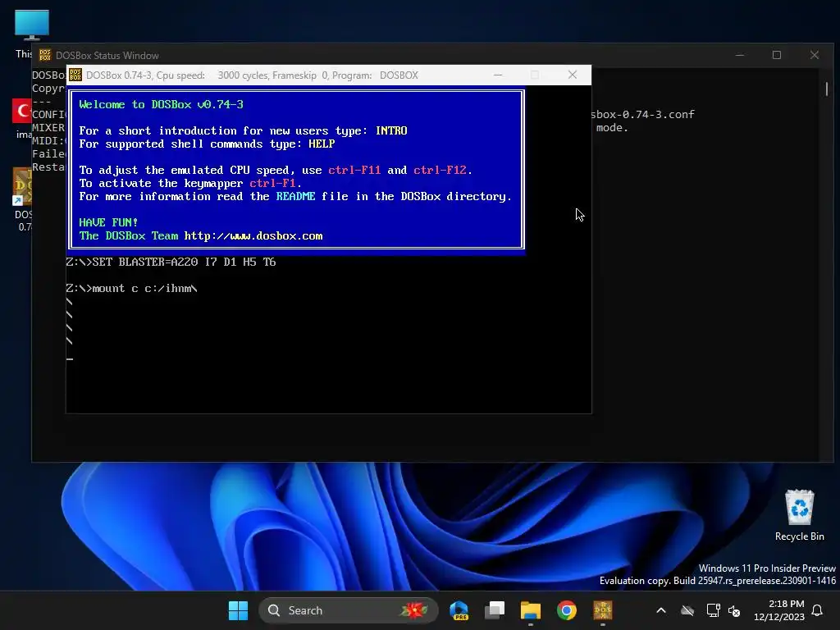Click the INTRO keyword text
The height and width of the screenshot is (630, 840).
point(391,130)
